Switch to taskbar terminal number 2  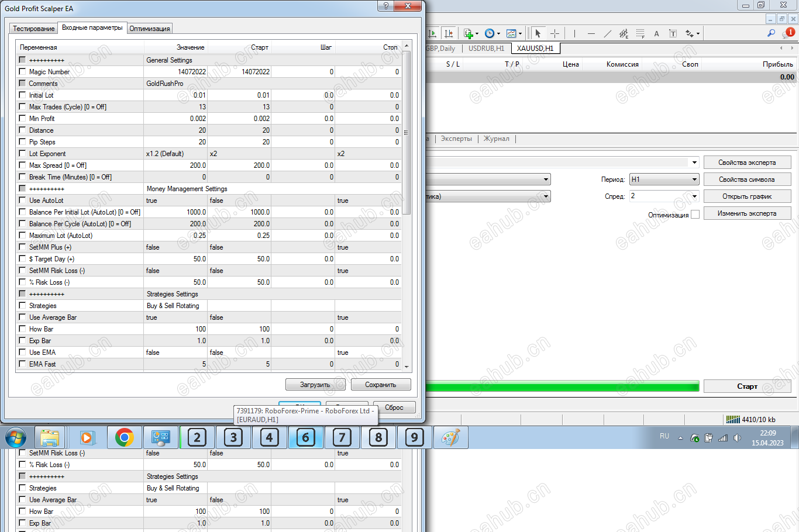(x=197, y=437)
